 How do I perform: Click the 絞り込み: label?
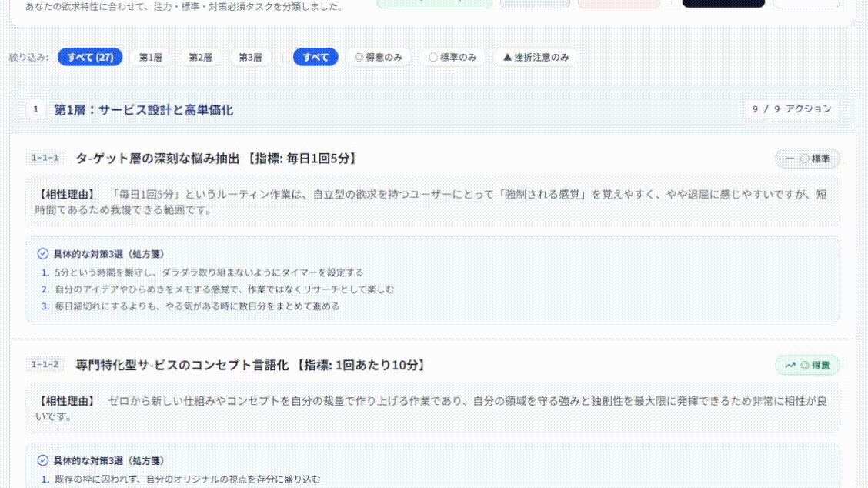pos(28,57)
